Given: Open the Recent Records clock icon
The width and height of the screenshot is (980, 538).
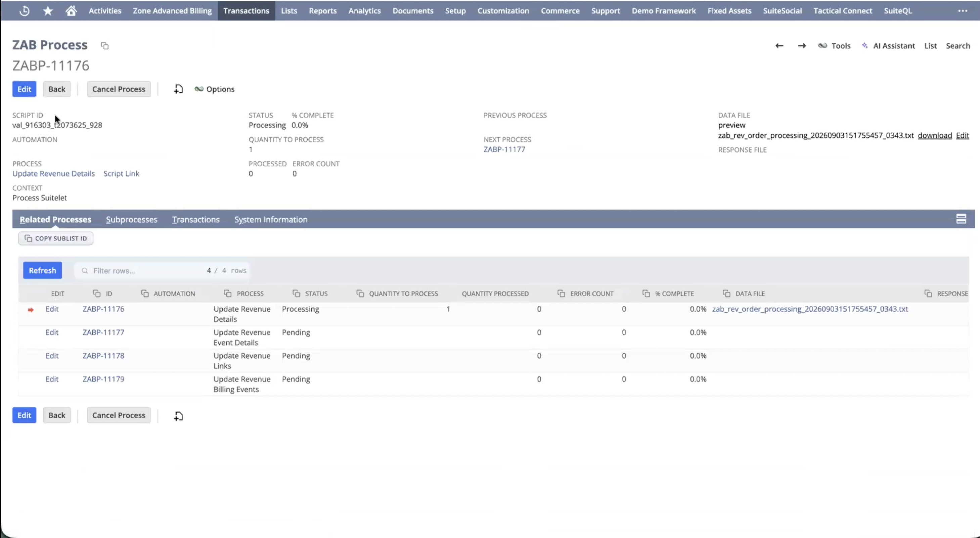Looking at the screenshot, I should click(x=24, y=11).
